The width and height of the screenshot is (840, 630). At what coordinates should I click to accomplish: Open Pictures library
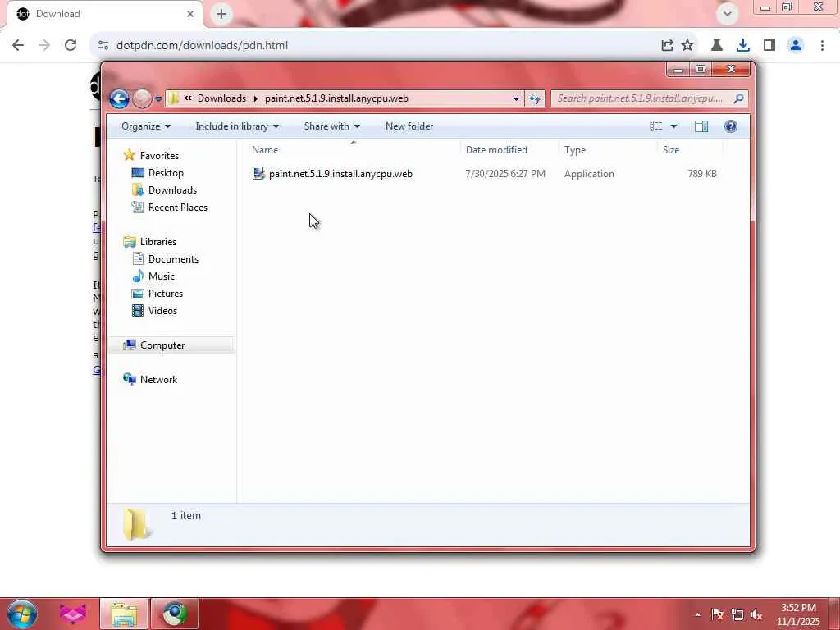pos(166,294)
